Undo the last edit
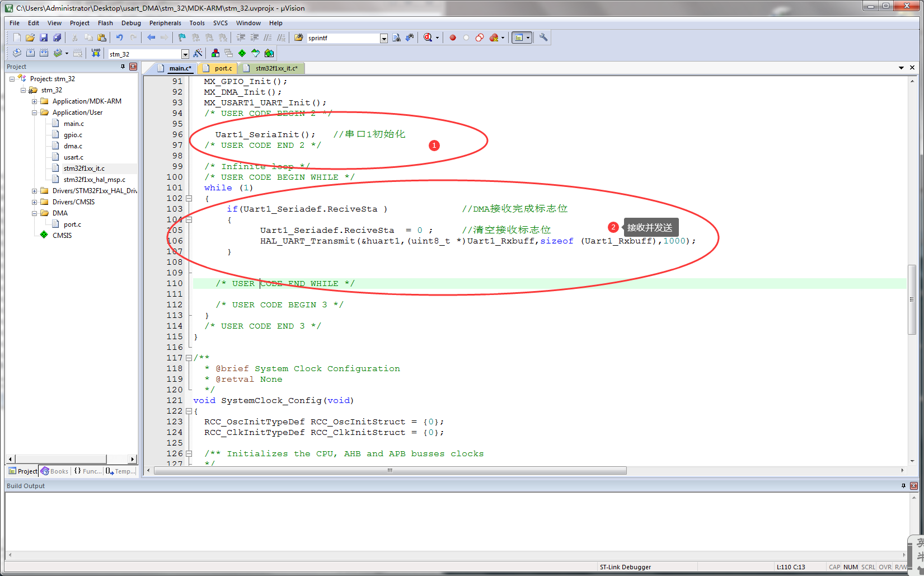 [119, 38]
